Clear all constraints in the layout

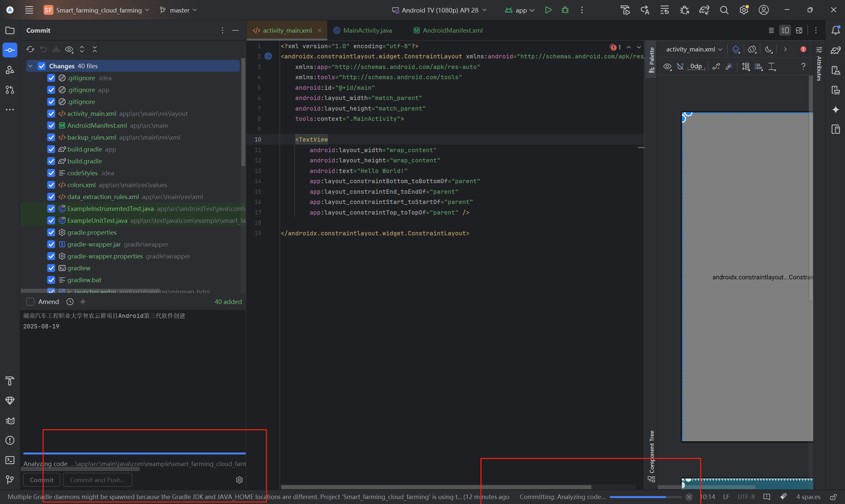716,67
